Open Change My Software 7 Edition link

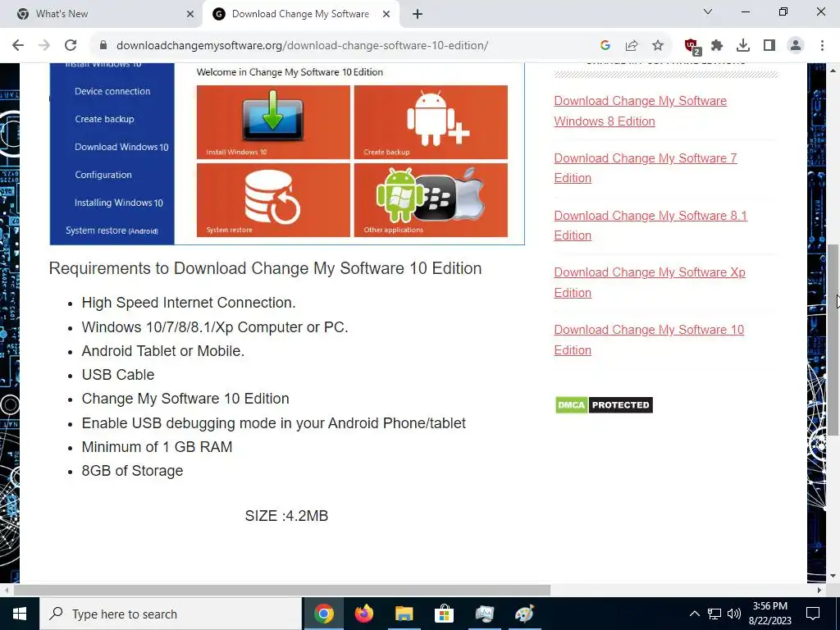click(x=646, y=167)
